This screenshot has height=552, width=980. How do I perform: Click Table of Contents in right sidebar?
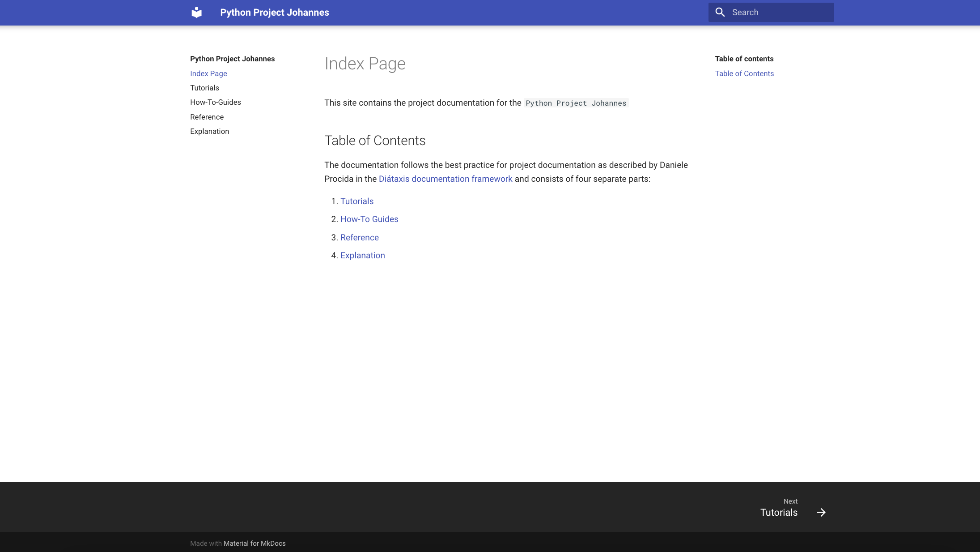coord(744,73)
